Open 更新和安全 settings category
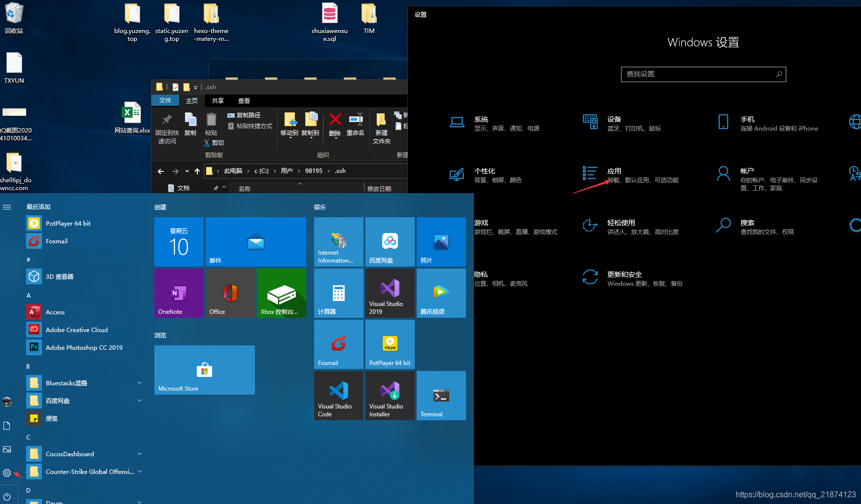 [x=633, y=278]
